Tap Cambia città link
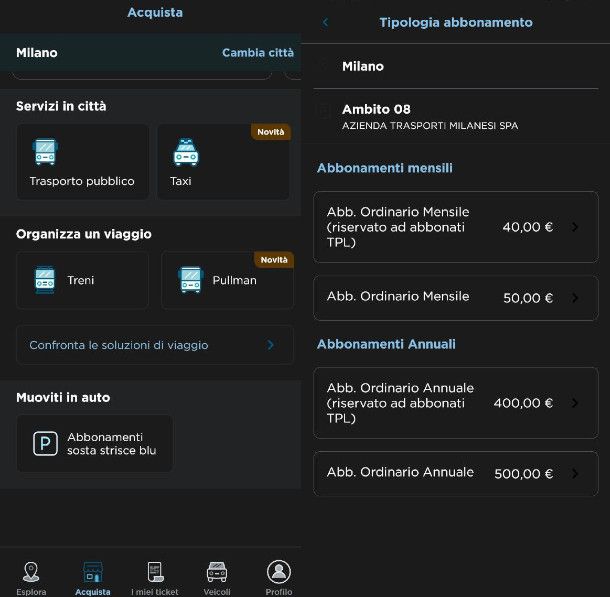The width and height of the screenshot is (610, 597). click(x=257, y=53)
